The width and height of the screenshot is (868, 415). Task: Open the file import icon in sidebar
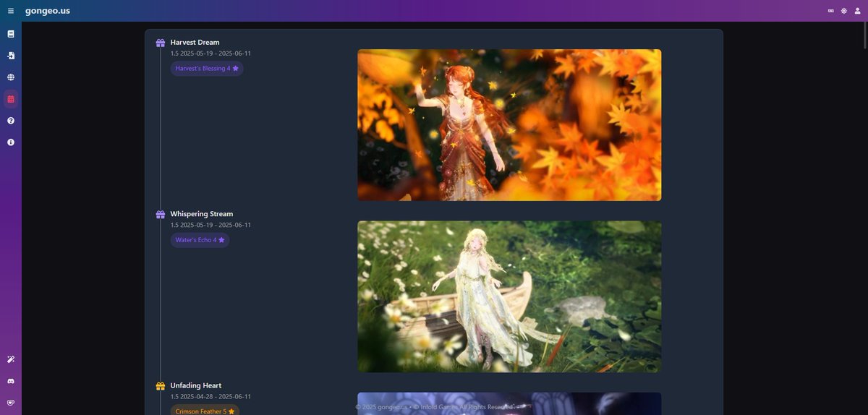11,56
